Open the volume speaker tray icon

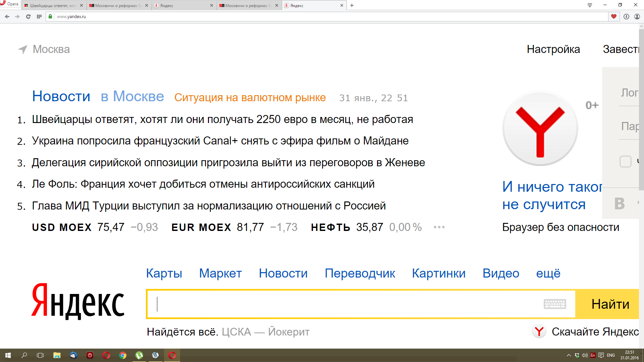click(x=585, y=355)
